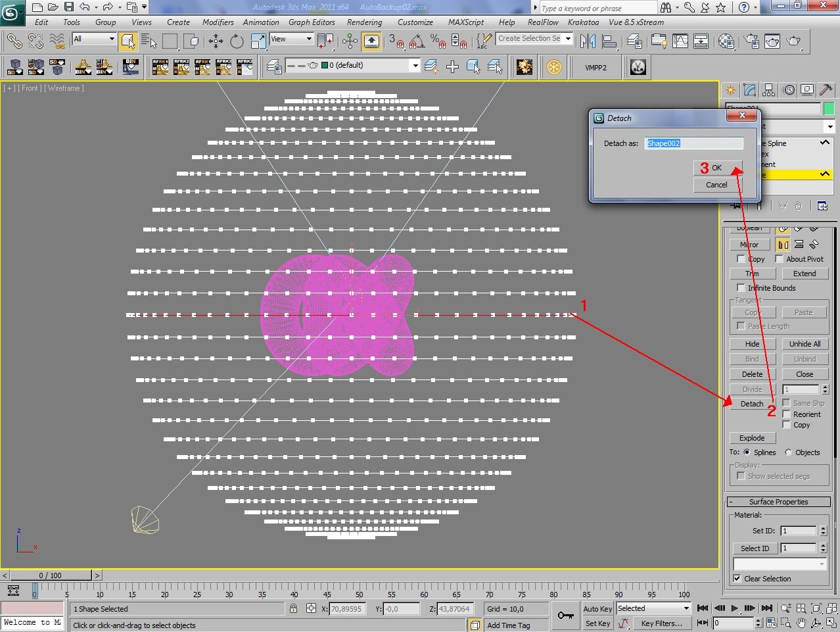Open the Curve Editor icon
Screen dimensions: 840x632
pyautogui.click(x=680, y=41)
